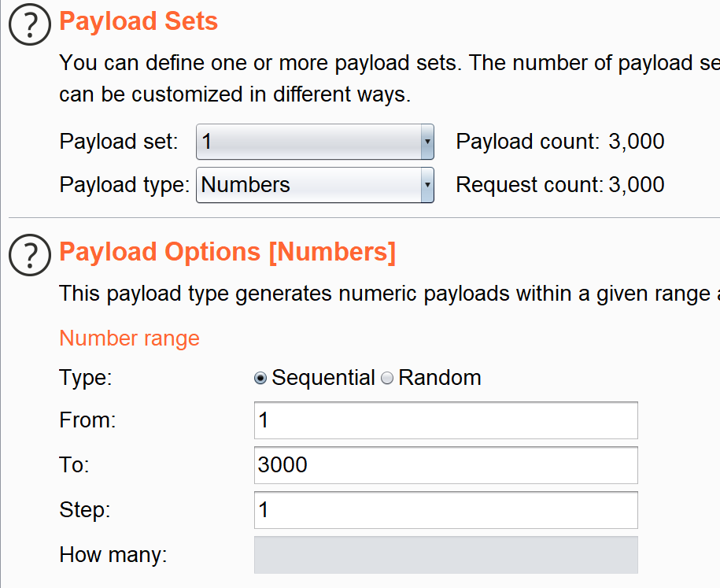Click into the To field containing 3000
The height and width of the screenshot is (588, 720).
445,465
